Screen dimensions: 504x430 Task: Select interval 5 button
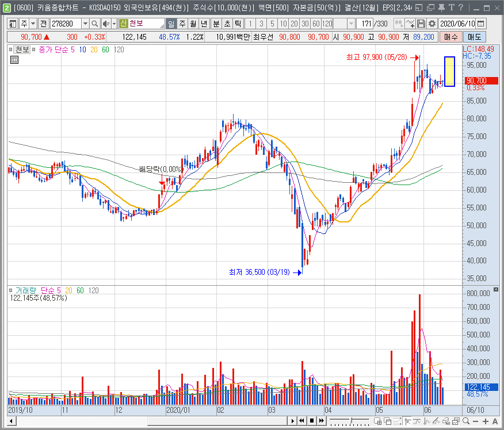point(272,24)
